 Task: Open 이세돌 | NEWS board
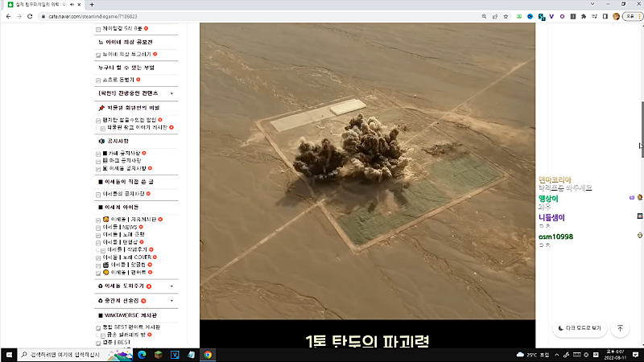120,227
